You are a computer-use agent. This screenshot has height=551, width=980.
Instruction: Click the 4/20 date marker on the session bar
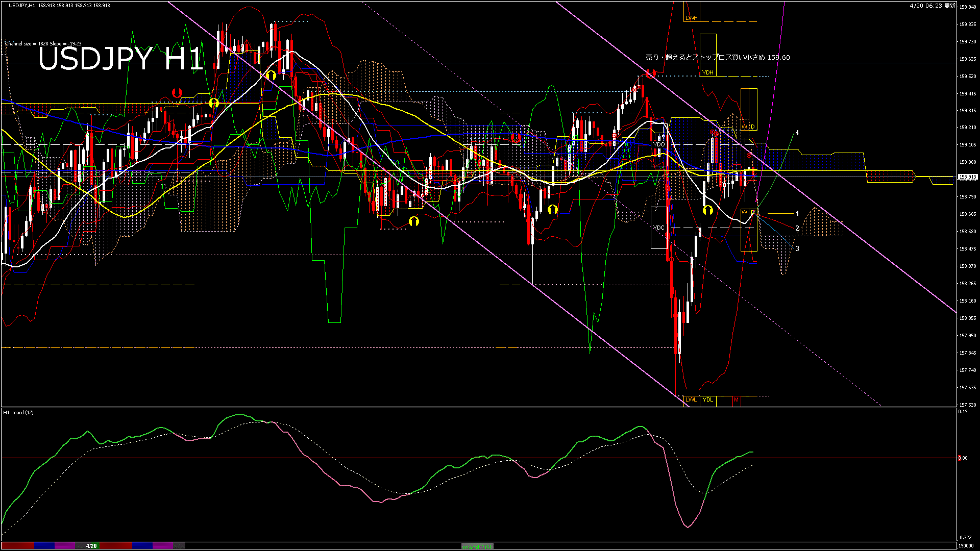91,546
